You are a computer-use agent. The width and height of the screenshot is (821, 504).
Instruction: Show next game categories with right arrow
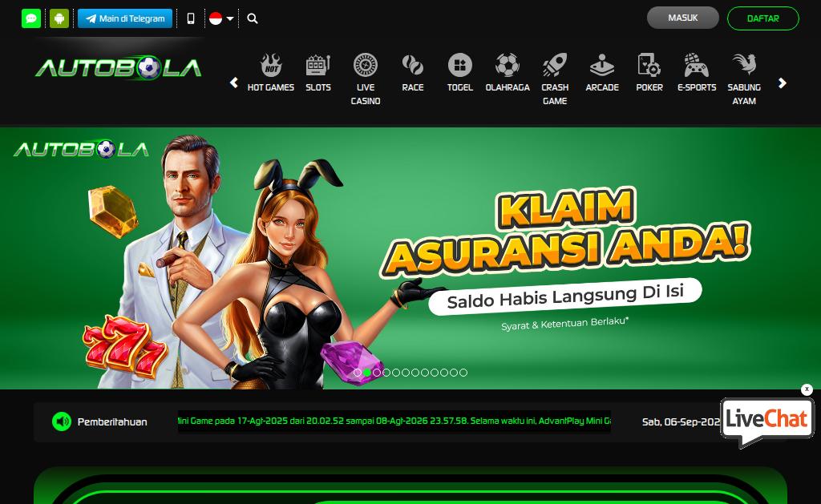[783, 83]
